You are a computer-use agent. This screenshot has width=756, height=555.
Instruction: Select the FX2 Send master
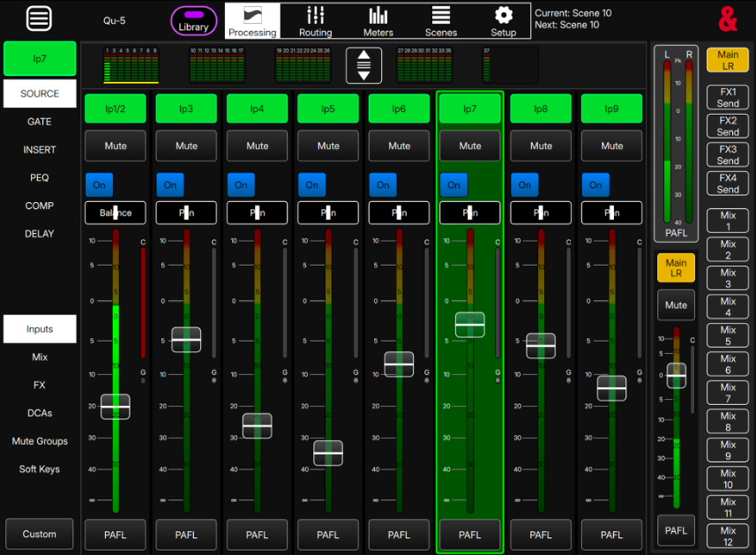point(727,126)
